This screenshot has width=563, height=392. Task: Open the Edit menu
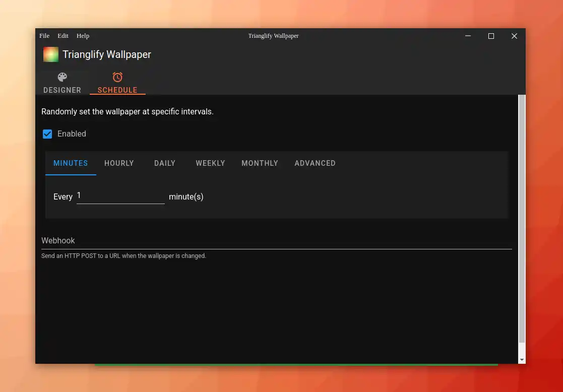click(x=63, y=36)
